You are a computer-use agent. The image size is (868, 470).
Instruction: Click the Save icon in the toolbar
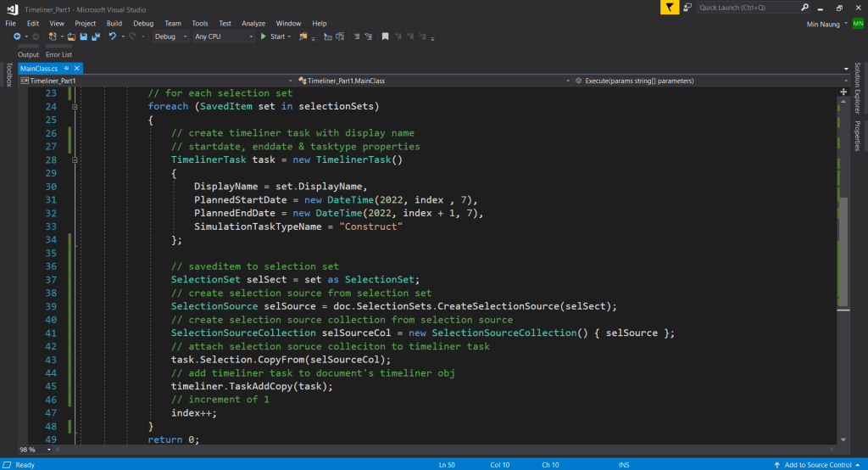(84, 36)
